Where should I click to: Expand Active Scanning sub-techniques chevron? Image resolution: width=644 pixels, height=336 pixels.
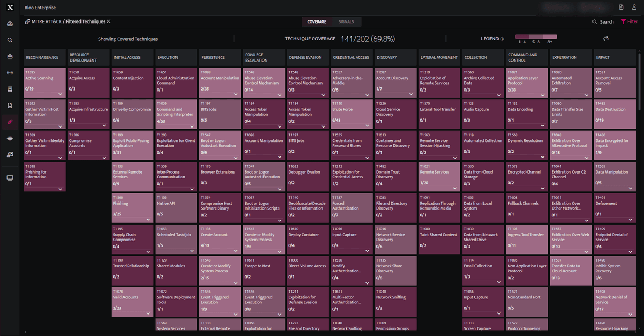point(60,94)
